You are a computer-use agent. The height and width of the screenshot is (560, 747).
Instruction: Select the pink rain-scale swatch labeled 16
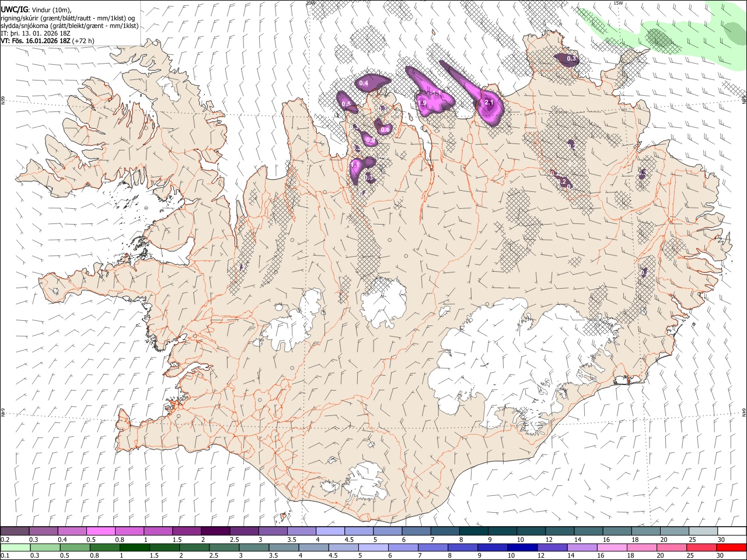click(612, 548)
